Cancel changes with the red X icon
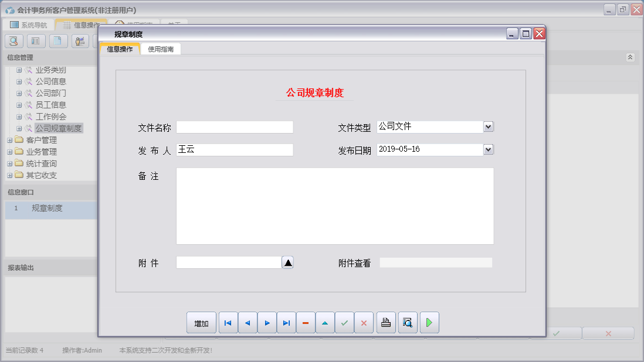This screenshot has width=644, height=362. coord(364,322)
